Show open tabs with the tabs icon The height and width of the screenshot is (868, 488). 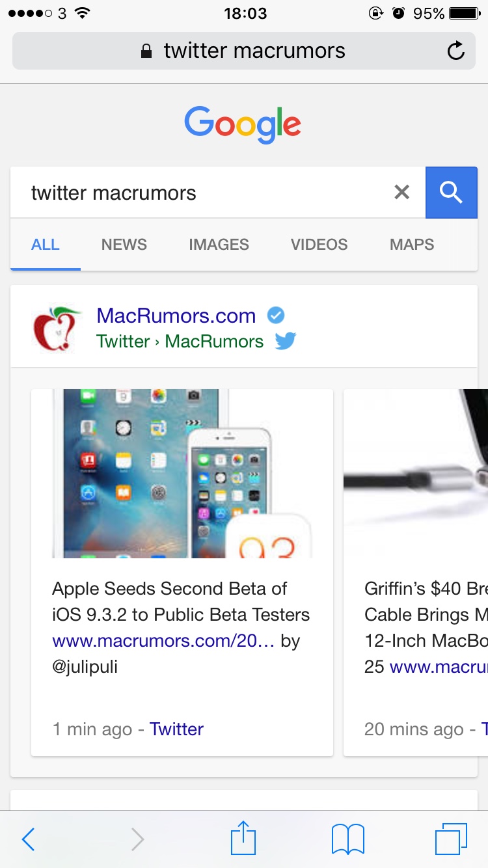[451, 839]
